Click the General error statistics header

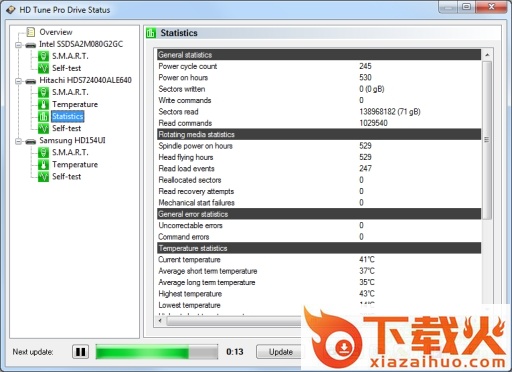pyautogui.click(x=319, y=214)
